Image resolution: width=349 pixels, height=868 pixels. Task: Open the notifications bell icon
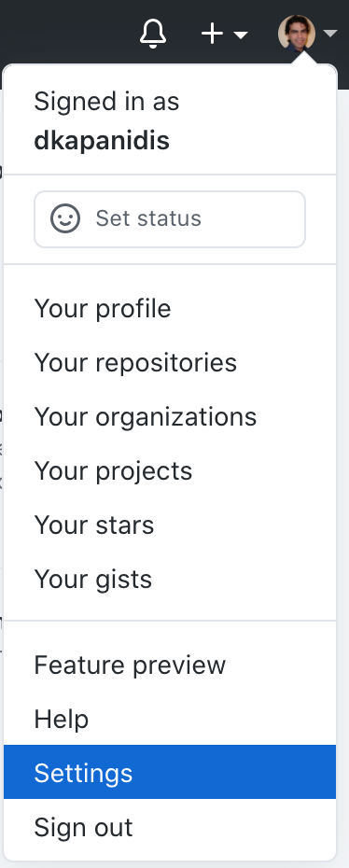pos(153,34)
